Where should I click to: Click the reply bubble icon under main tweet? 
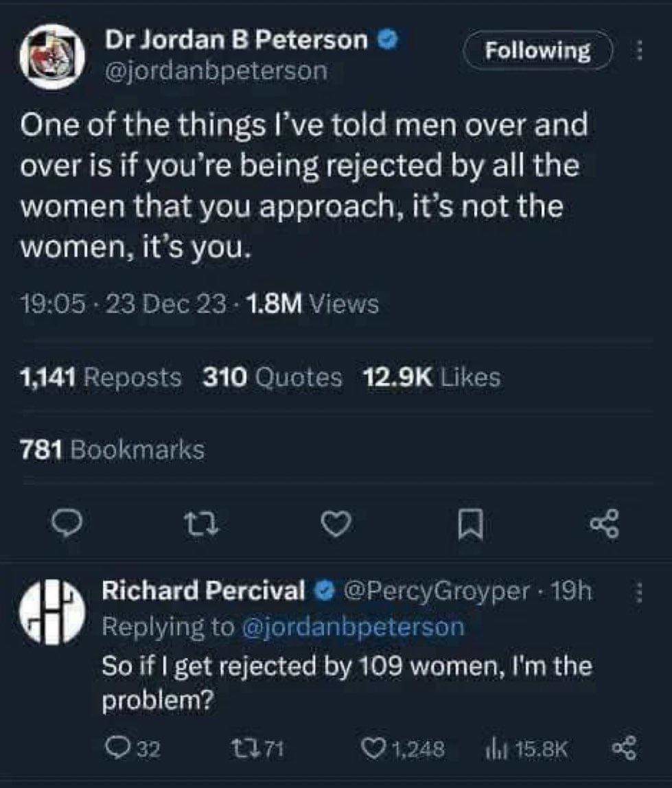pyautogui.click(x=69, y=524)
